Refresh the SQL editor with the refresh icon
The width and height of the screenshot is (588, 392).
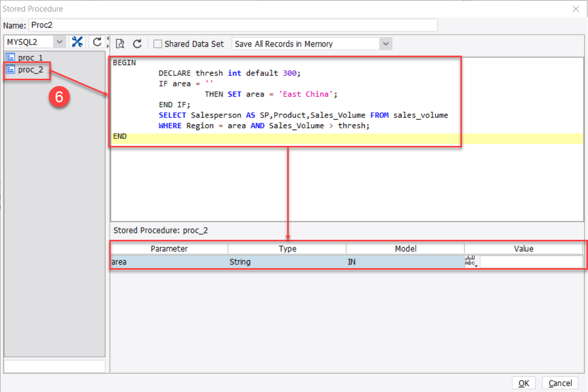137,44
